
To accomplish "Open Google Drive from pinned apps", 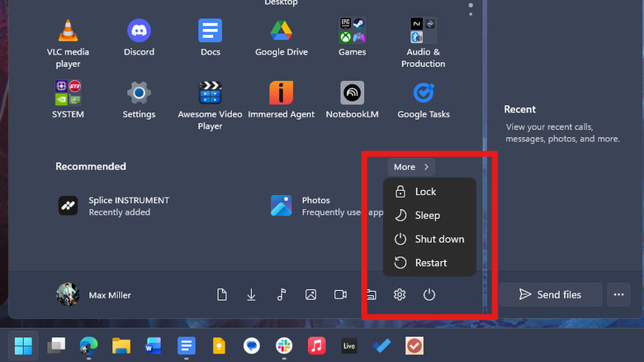I will pyautogui.click(x=281, y=37).
